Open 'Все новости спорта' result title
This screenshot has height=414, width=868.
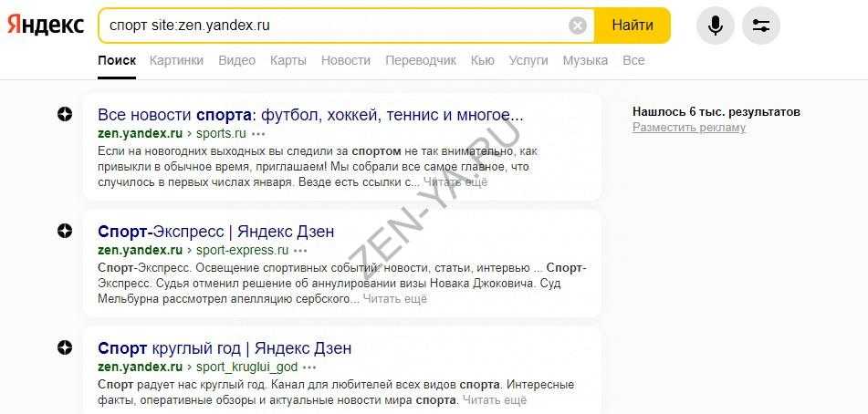pyautogui.click(x=310, y=116)
